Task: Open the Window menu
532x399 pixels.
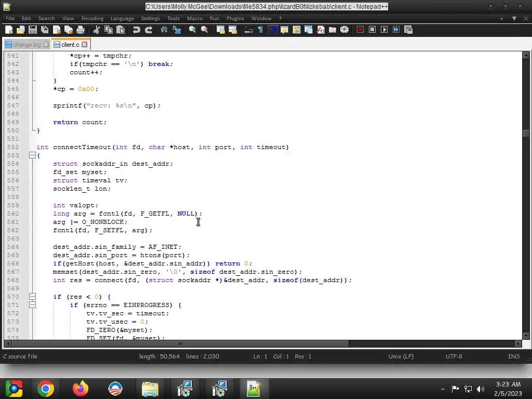Action: tap(261, 18)
